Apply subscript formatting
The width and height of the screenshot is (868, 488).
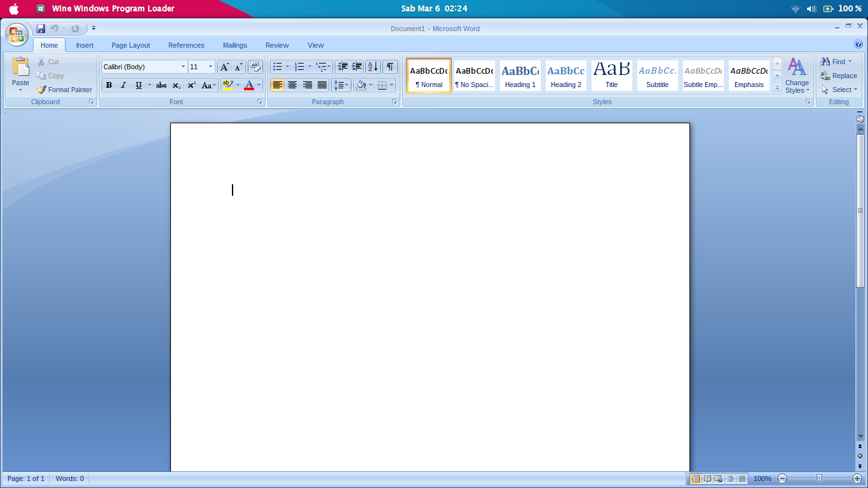177,85
